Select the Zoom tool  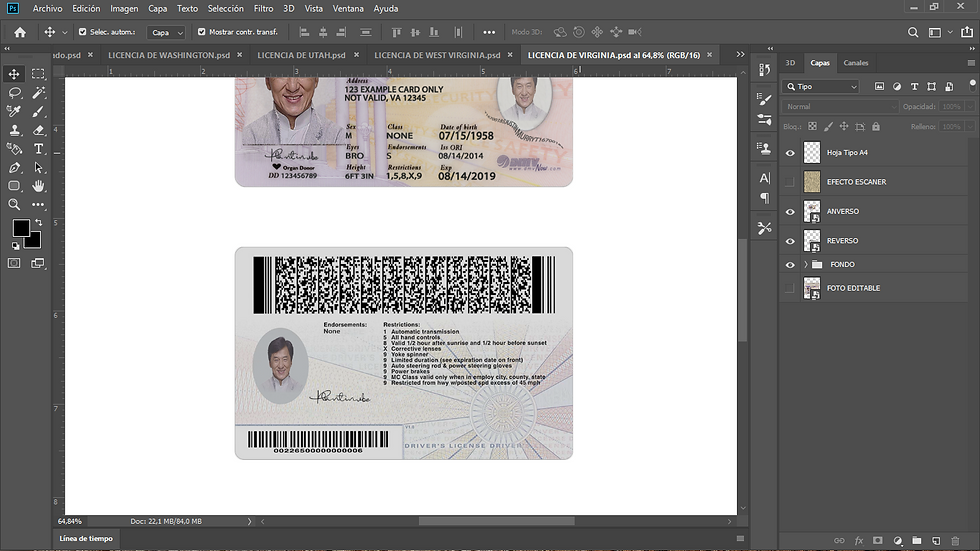pos(14,204)
